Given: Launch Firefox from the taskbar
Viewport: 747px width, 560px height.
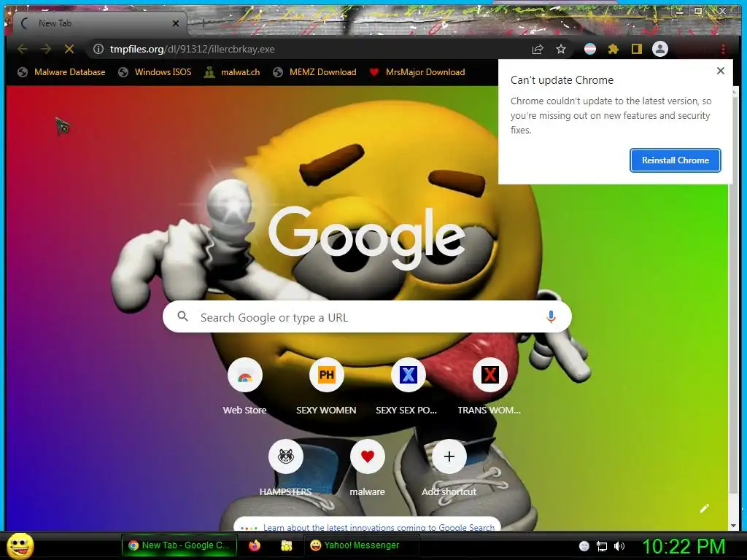Looking at the screenshot, I should point(255,545).
